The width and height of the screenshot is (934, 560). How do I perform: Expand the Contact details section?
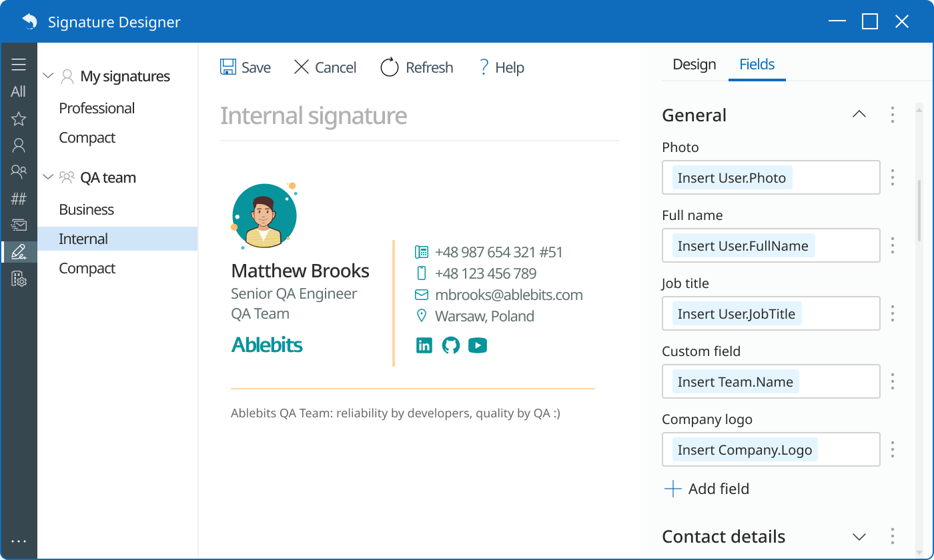[x=859, y=537]
